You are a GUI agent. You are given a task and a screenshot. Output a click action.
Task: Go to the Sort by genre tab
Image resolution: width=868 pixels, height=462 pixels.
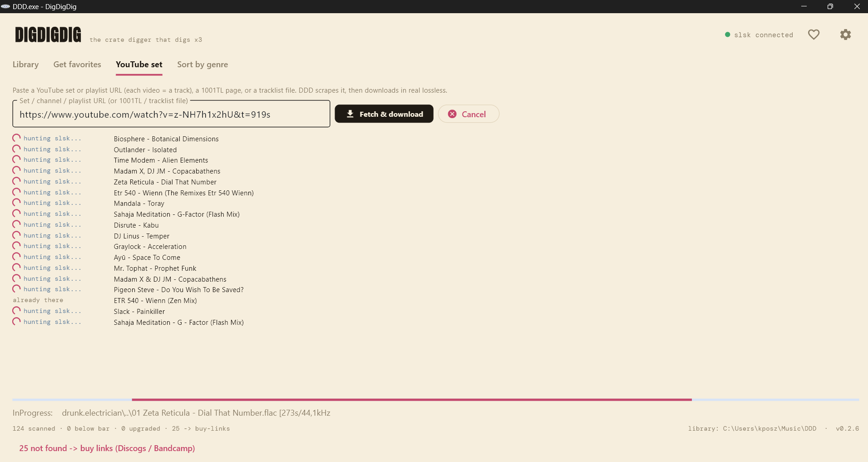pos(202,65)
